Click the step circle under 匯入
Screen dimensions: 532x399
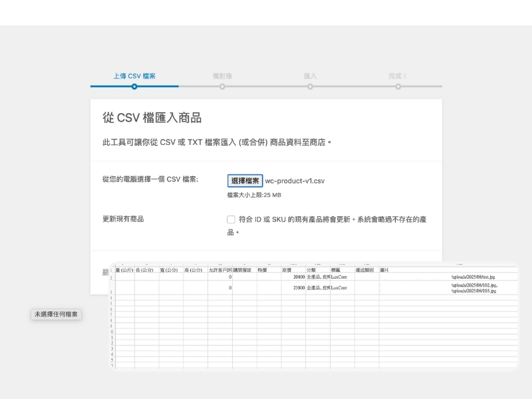(310, 86)
